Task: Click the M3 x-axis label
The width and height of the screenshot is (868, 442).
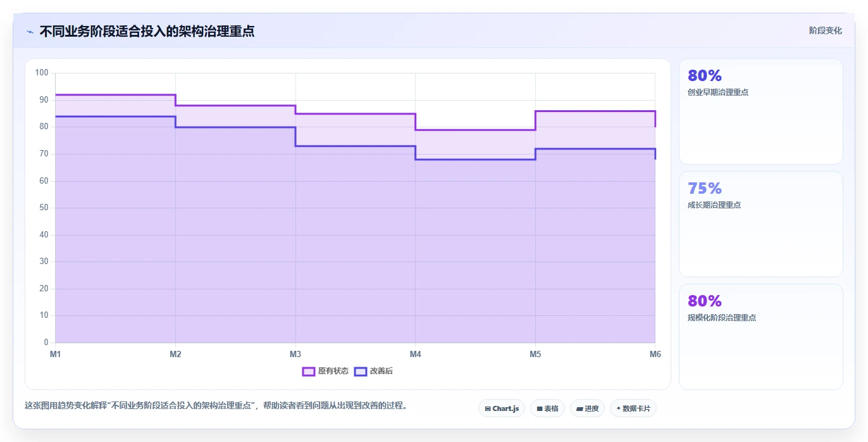Action: [x=295, y=354]
